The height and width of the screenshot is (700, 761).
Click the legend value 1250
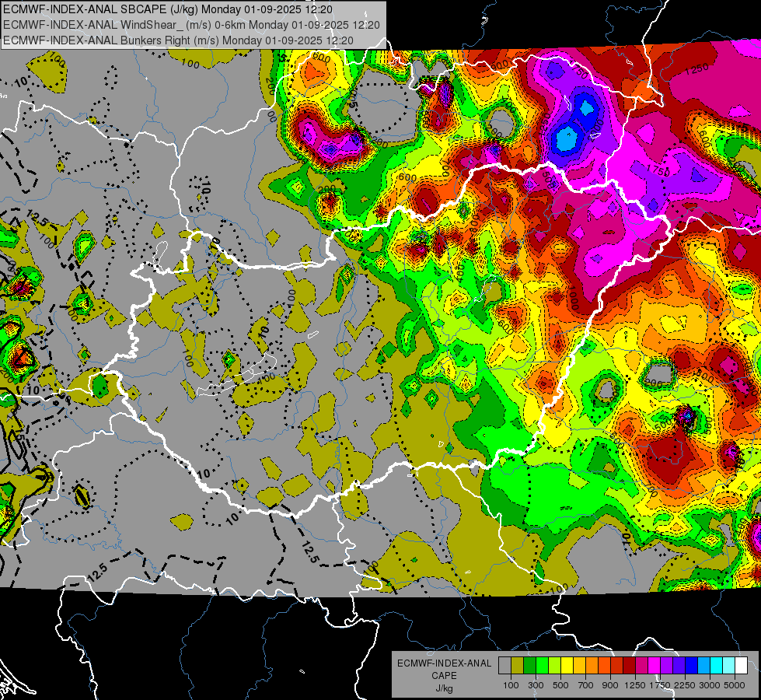tap(635, 685)
